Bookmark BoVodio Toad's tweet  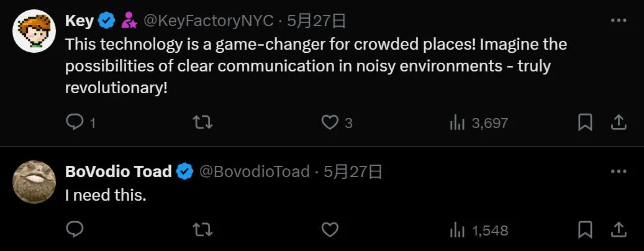pos(585,230)
